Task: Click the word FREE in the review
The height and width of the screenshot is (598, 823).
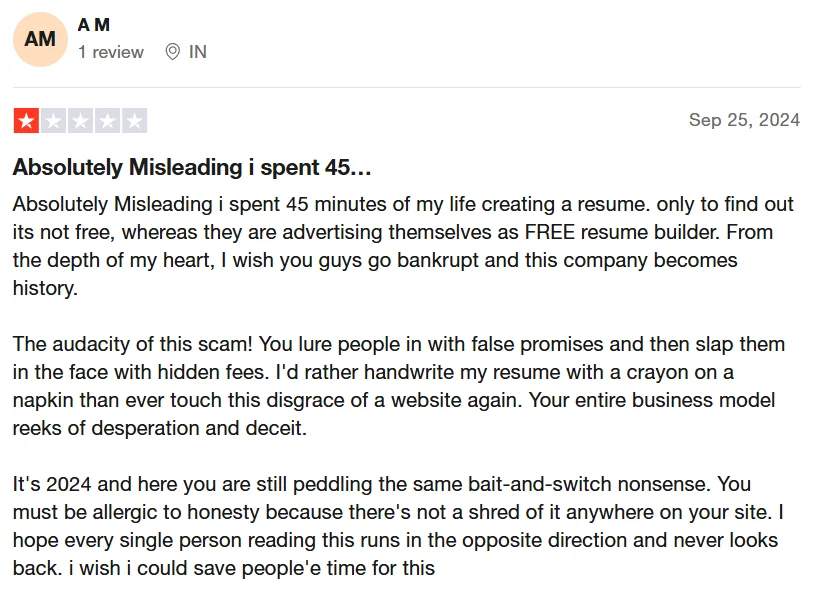Action: (550, 232)
